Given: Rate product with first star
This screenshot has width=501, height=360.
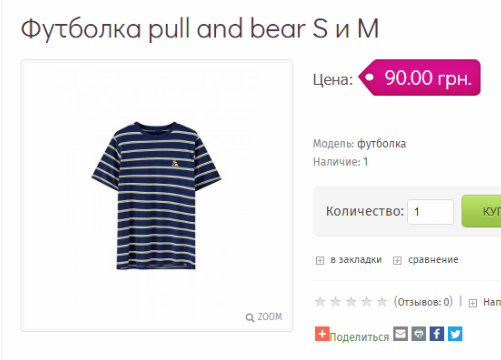Looking at the screenshot, I should (x=320, y=302).
